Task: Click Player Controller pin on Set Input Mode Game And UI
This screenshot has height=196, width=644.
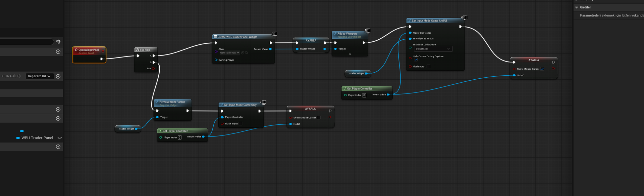Action: click(410, 33)
